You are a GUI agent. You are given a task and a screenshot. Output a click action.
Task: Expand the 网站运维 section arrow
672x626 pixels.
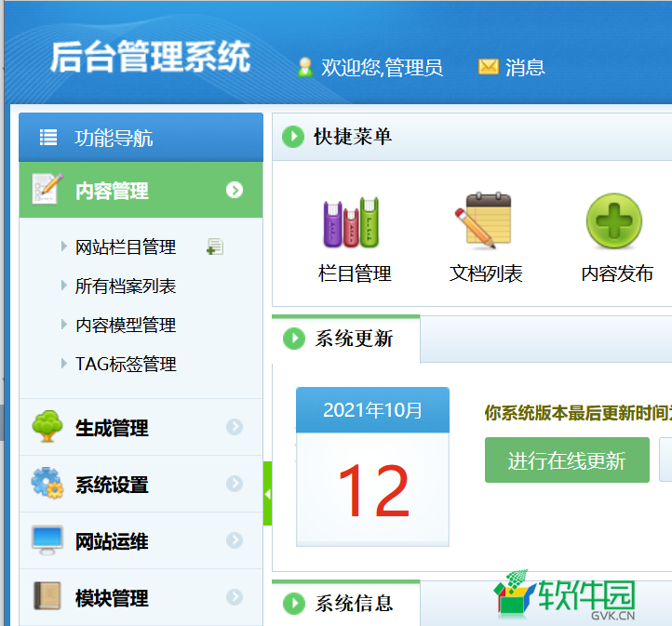coord(235,540)
